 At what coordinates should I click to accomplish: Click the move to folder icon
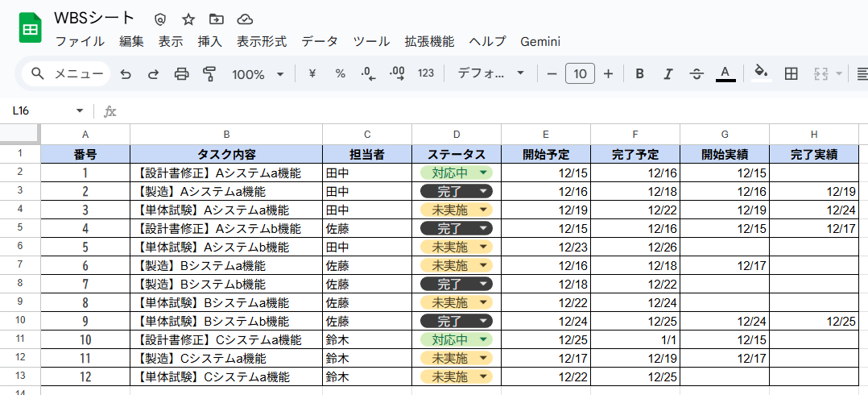coord(216,19)
